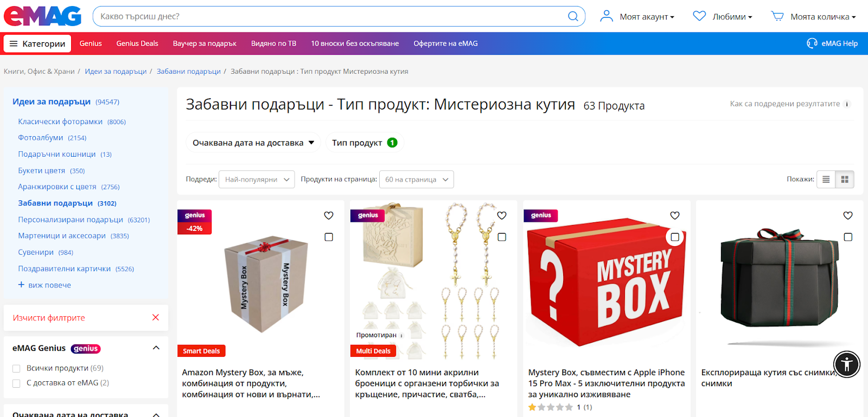
Task: Open Сувенири category
Action: (x=36, y=252)
